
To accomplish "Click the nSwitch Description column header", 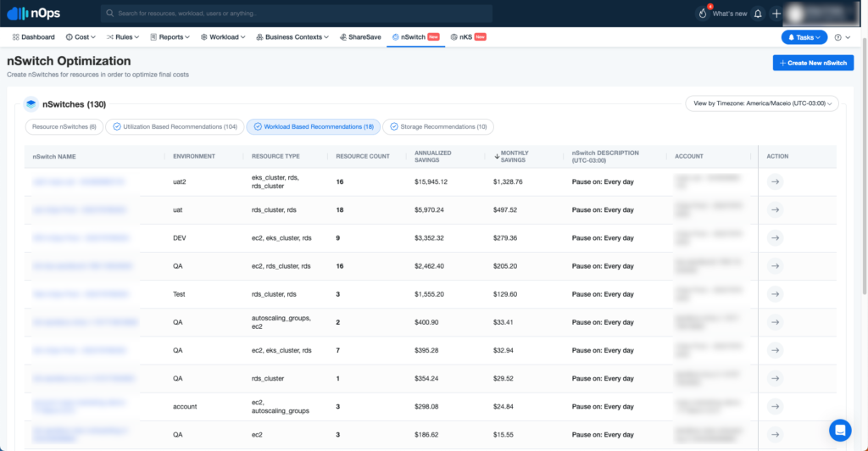I will pyautogui.click(x=605, y=157).
